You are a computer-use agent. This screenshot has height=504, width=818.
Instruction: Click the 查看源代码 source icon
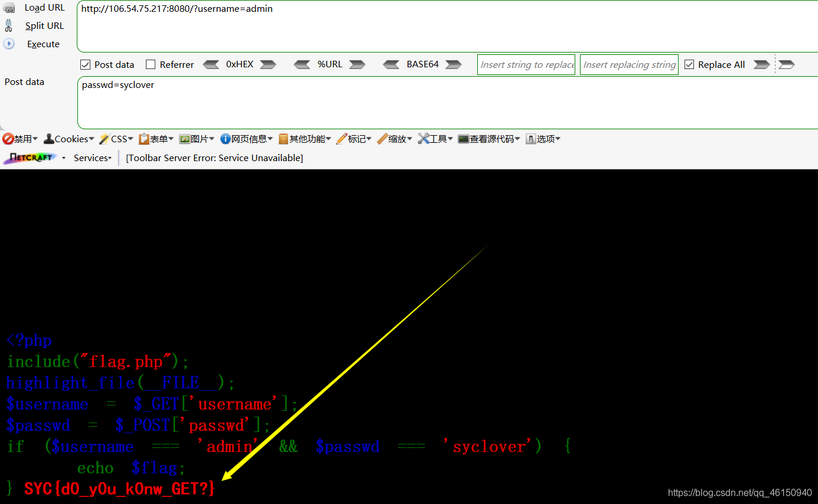[x=463, y=139]
